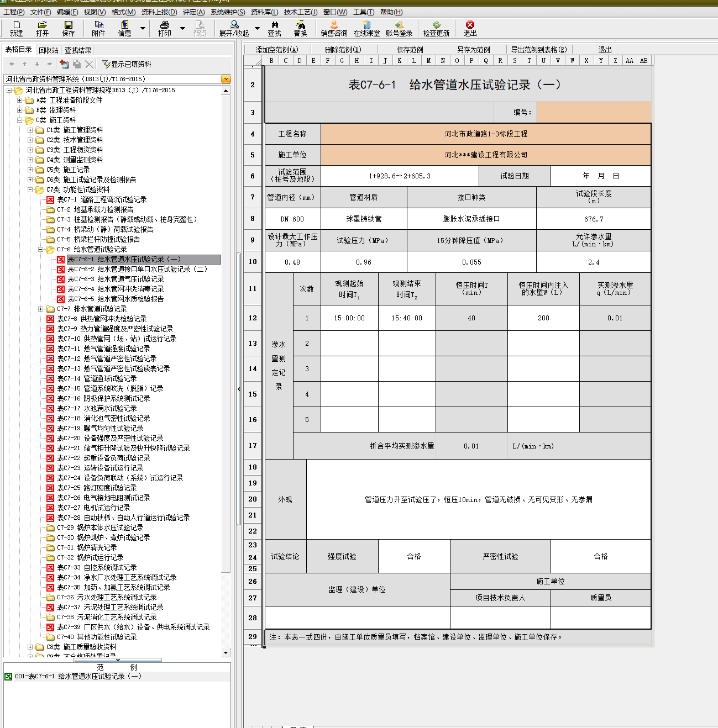The height and width of the screenshot is (728, 718).
Task: Select 表C7-6-3 给水管道气压试验记录 in tree
Action: pyautogui.click(x=116, y=279)
